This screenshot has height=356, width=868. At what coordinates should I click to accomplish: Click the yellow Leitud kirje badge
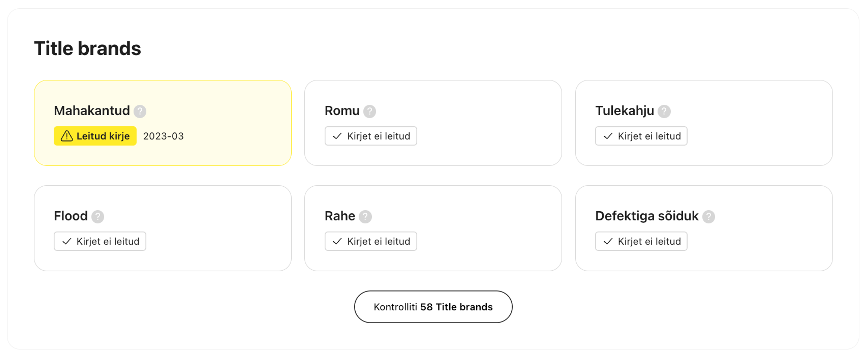(95, 136)
